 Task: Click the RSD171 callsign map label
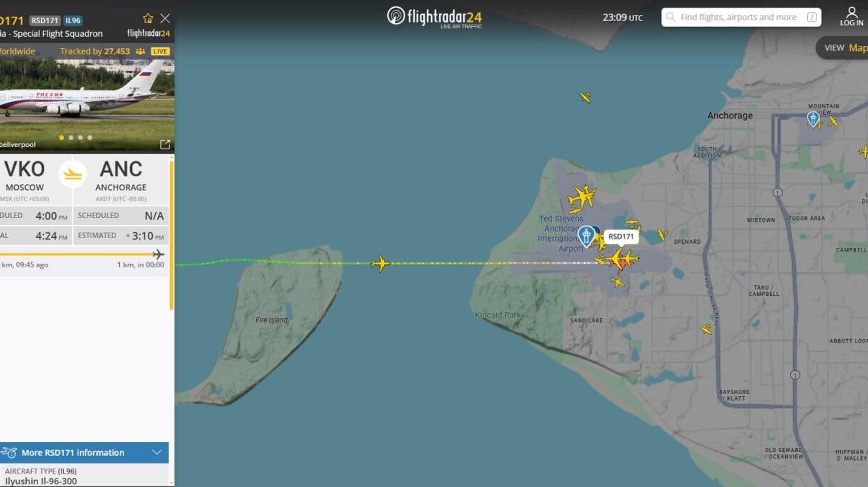(x=621, y=236)
